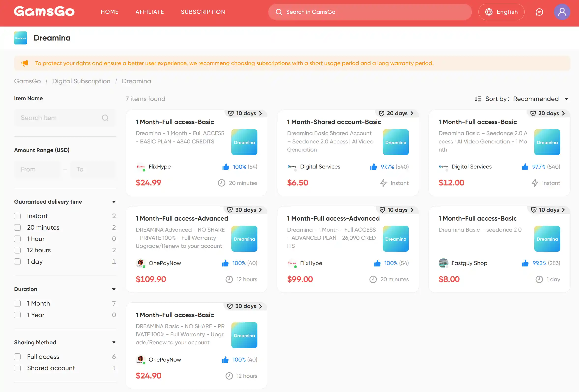Click the Dreamina category logo beside title
This screenshot has height=392, width=579.
[20, 38]
